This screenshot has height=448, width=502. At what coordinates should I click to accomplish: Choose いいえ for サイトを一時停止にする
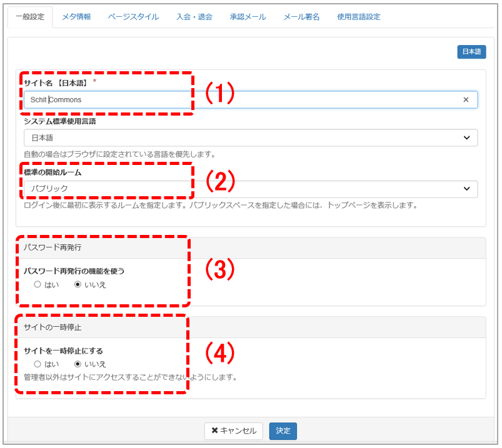click(78, 364)
